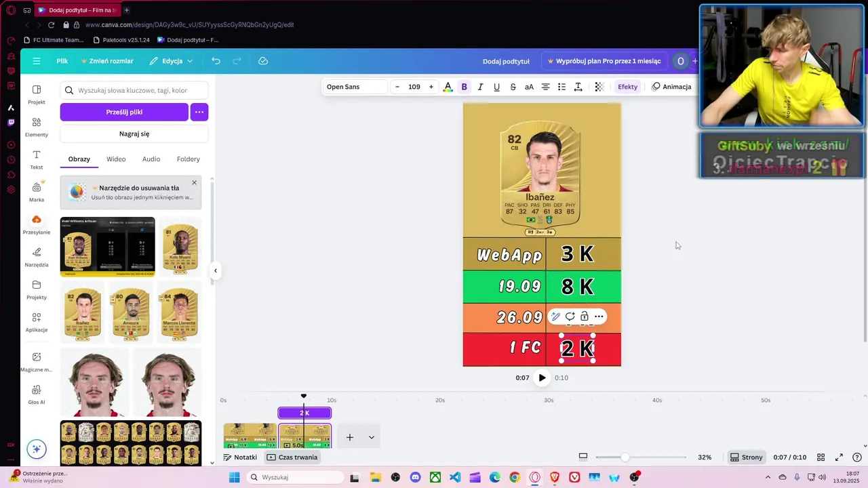Click Wypróbuj plan Pro przez 1 miesiąc
868x488 pixels.
pyautogui.click(x=604, y=61)
